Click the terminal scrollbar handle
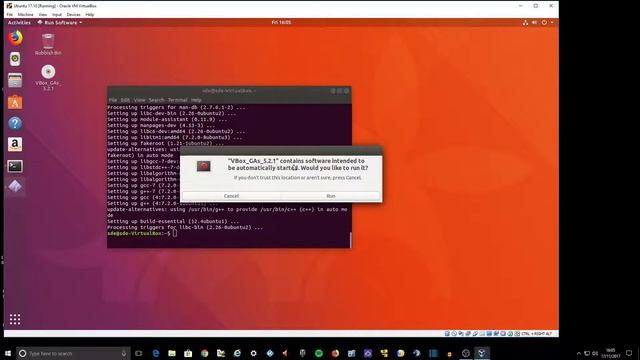 coord(350,240)
